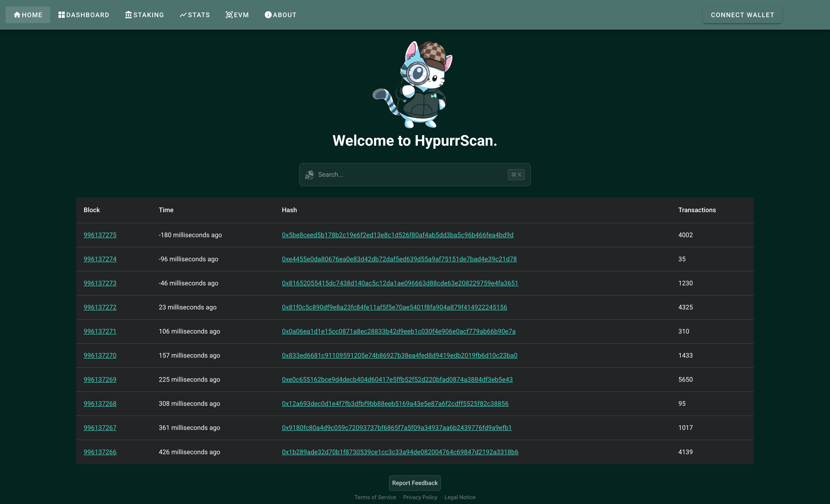Open block 996137273
Screen dimensions: 830x504
pos(100,283)
